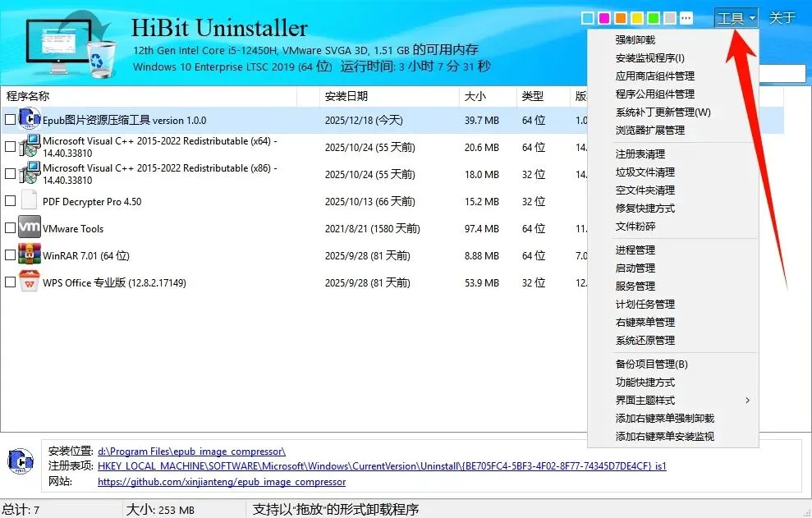
Task: Mark the WinRAR 7.01 checkbox
Action: [x=10, y=254]
